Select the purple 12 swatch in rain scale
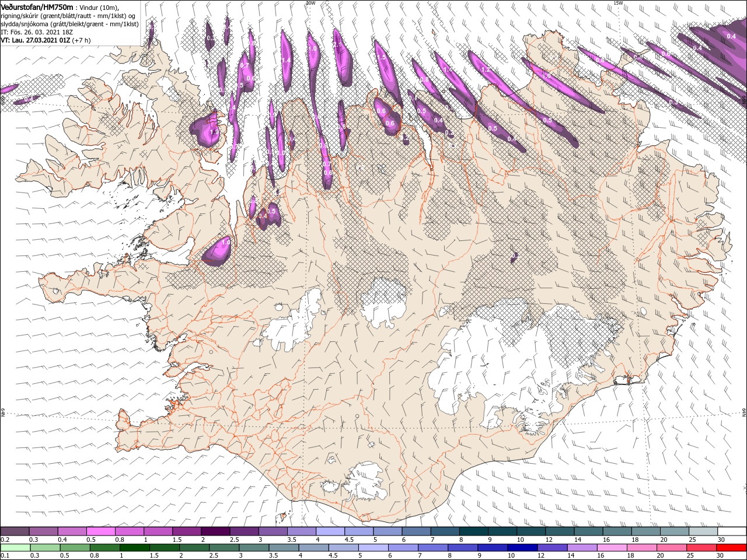Viewport: 747px width, 560px height. [551, 547]
